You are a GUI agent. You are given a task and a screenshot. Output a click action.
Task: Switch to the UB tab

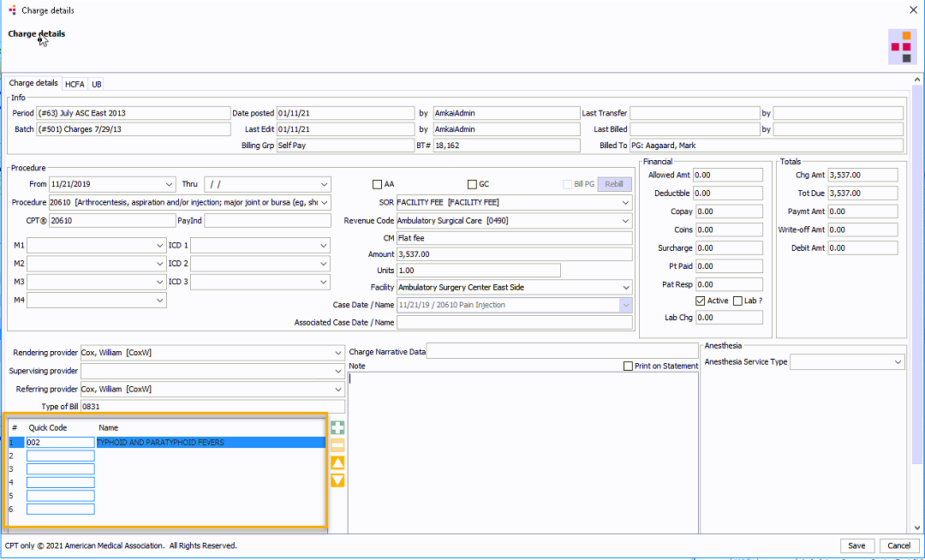[x=96, y=84]
